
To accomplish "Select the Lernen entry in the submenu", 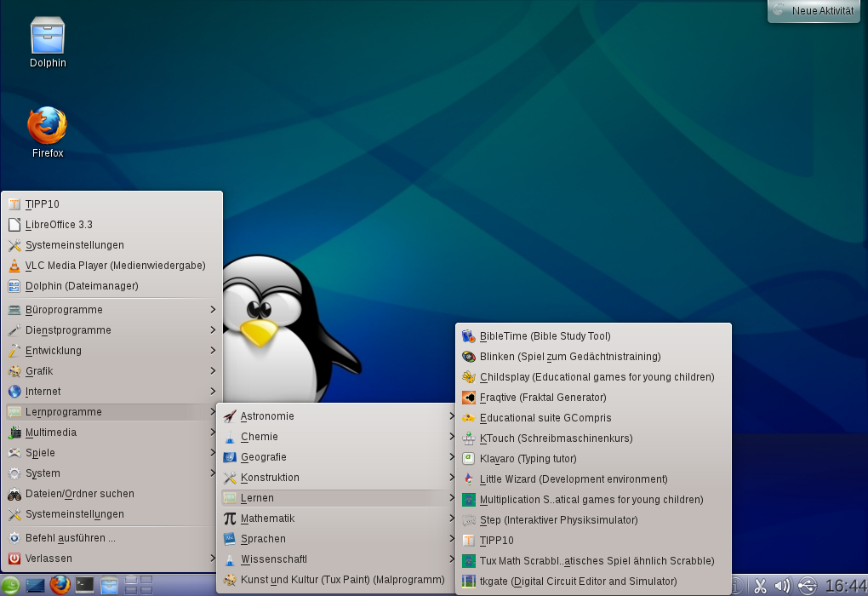I will coord(339,499).
